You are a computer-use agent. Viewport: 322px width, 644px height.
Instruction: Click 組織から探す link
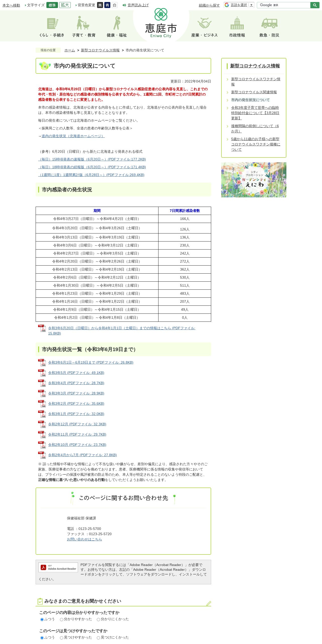[x=209, y=5]
